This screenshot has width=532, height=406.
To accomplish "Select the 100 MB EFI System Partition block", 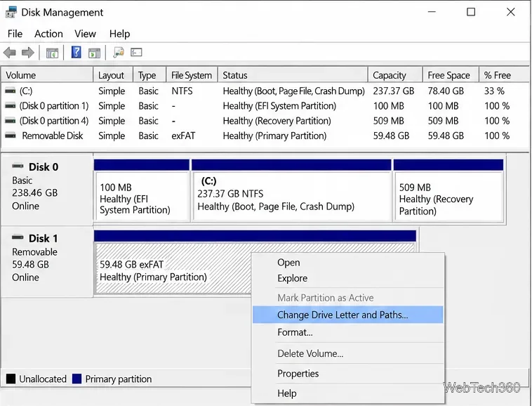I will 142,190.
